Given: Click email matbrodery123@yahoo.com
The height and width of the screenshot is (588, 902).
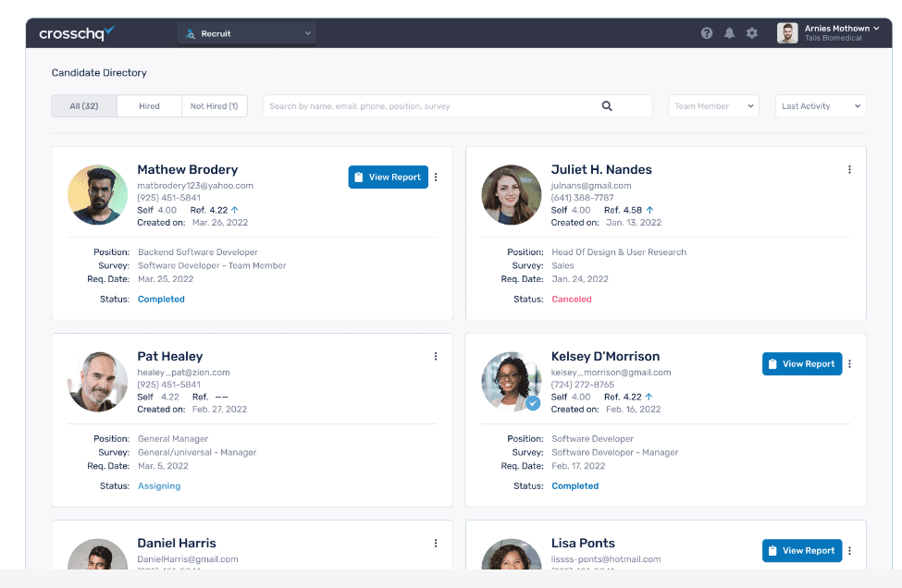Looking at the screenshot, I should coord(195,186).
